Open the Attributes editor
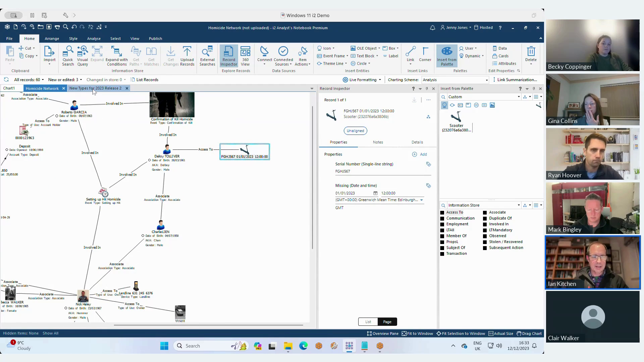This screenshot has width=644, height=362. pyautogui.click(x=504, y=64)
